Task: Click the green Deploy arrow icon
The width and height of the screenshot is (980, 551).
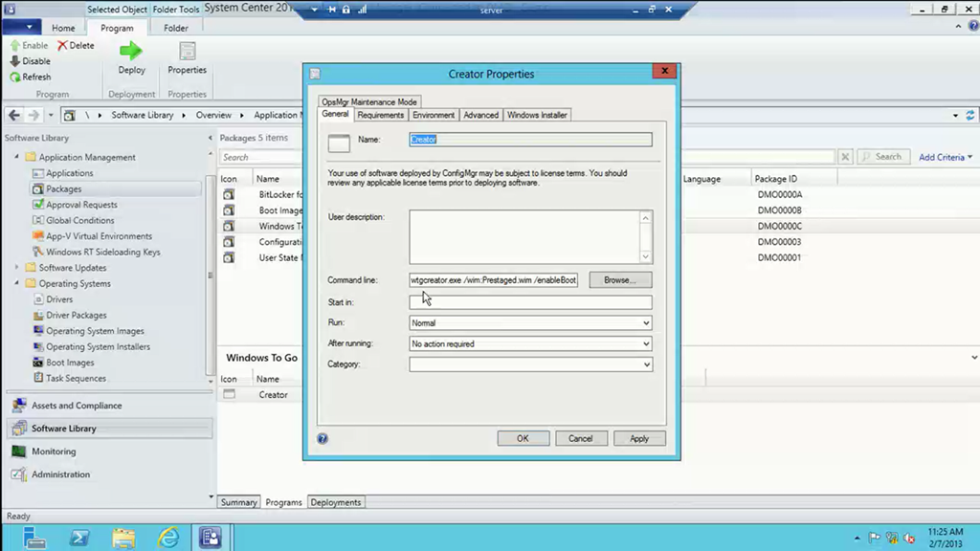Action: point(131,52)
